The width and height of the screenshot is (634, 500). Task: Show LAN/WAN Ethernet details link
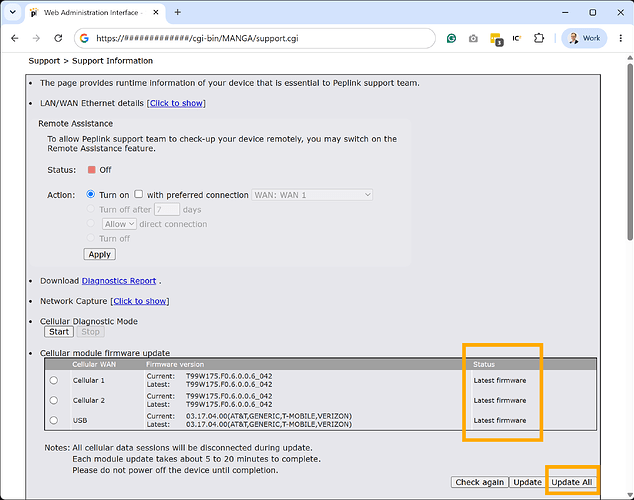pos(176,103)
